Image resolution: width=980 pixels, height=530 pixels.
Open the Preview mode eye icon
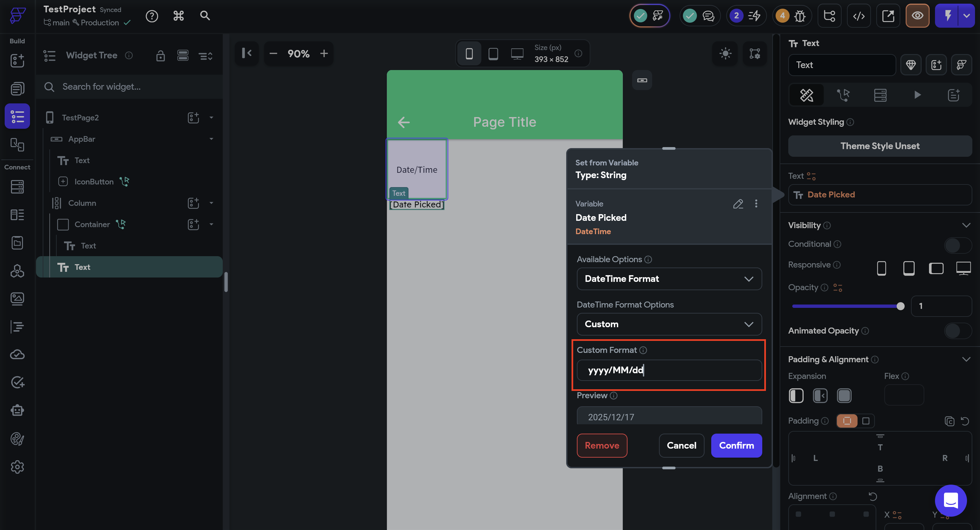(x=917, y=16)
